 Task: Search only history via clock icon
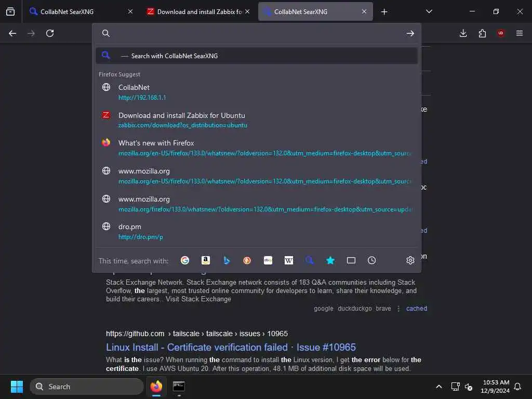[x=372, y=260]
